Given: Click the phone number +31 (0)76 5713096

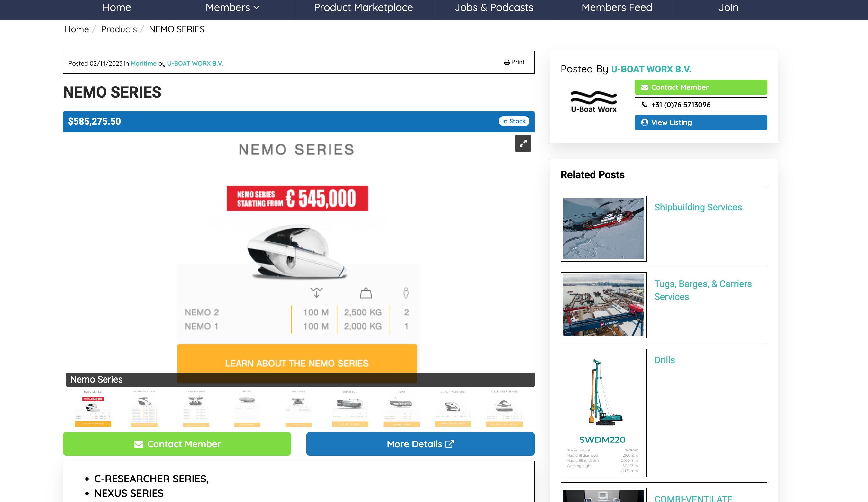Looking at the screenshot, I should pyautogui.click(x=701, y=105).
